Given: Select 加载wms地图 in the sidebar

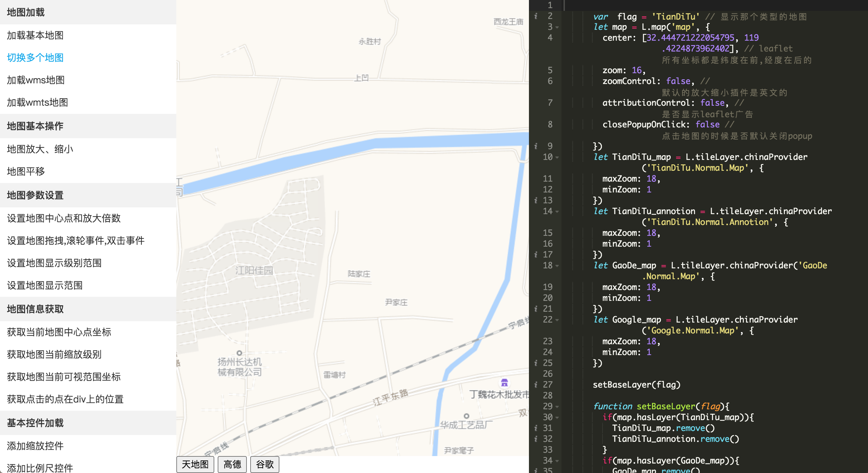Looking at the screenshot, I should [36, 80].
